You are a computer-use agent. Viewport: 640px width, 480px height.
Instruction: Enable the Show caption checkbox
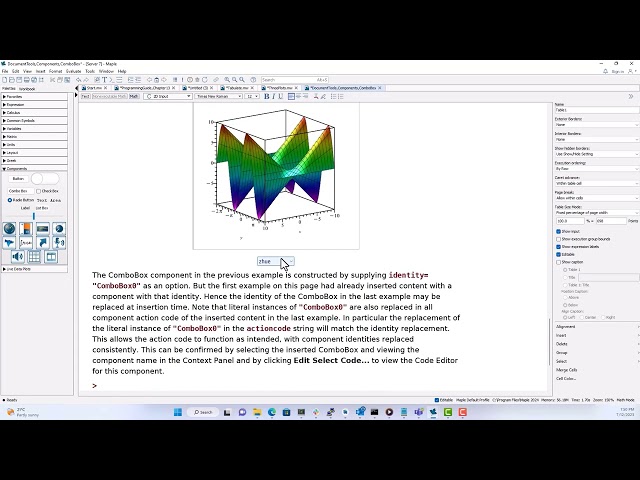pos(558,262)
